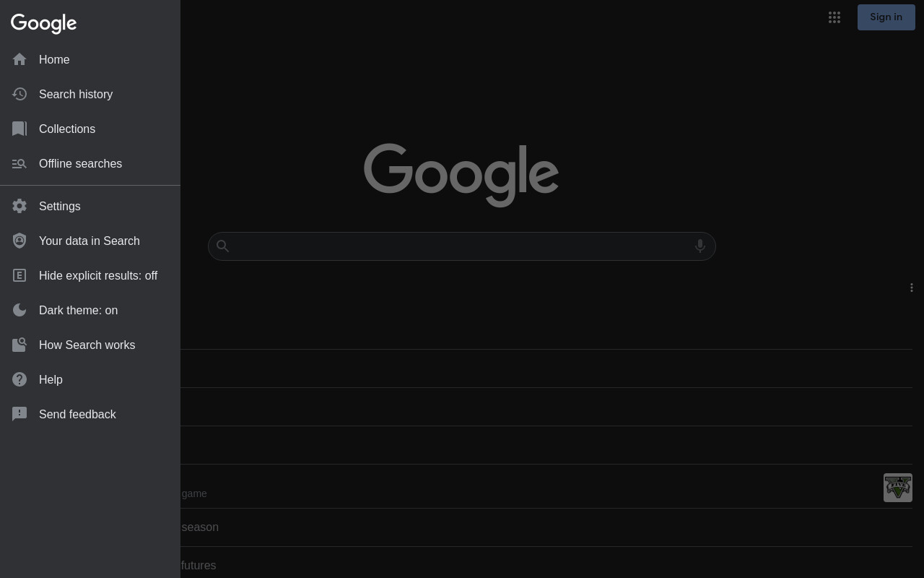This screenshot has width=924, height=578.
Task: Click the Home icon in sidebar
Action: [x=19, y=59]
